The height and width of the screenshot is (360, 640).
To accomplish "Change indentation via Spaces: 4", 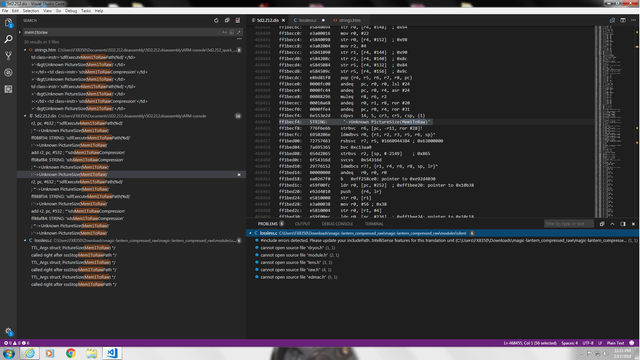I will coord(569,343).
